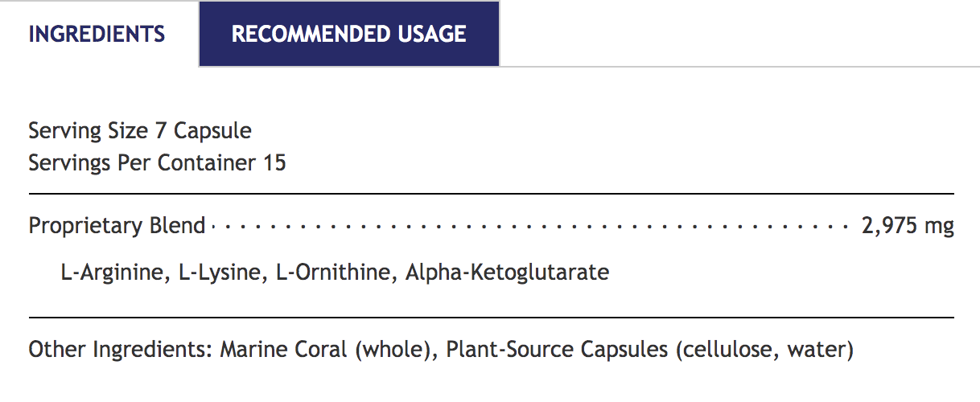
Task: Click the Serving Size 7 Capsule line
Action: (140, 130)
